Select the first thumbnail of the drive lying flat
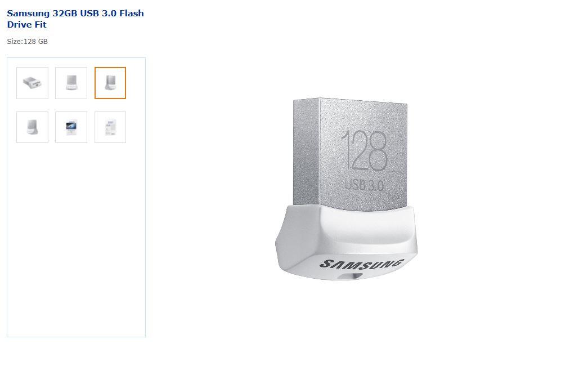Viewport: 588px width, 366px height. tap(32, 83)
